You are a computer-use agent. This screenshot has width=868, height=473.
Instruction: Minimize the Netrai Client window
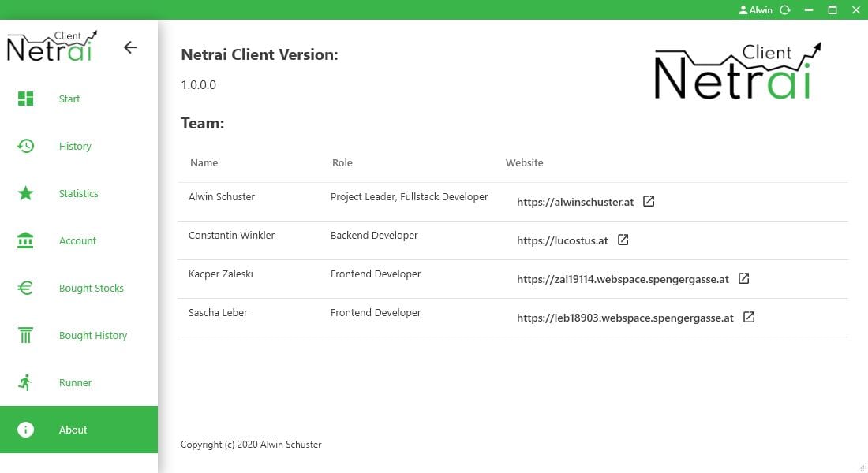click(x=809, y=10)
